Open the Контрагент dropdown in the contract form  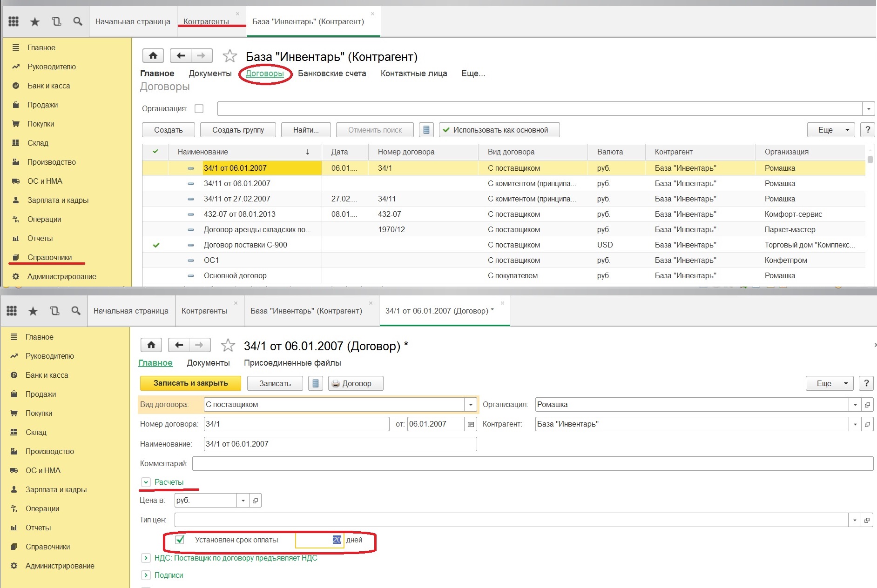pos(855,424)
